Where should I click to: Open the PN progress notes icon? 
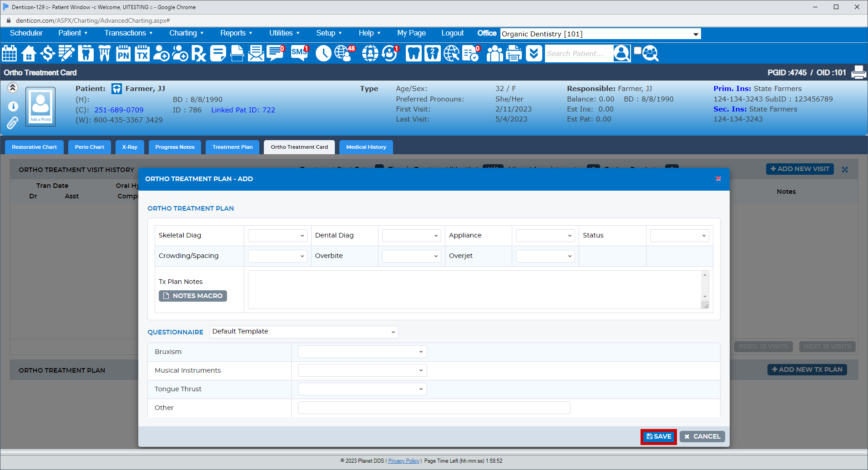click(x=123, y=53)
